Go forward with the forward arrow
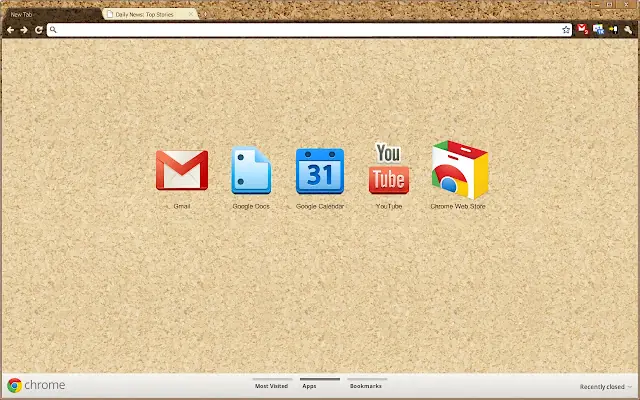 (x=24, y=30)
